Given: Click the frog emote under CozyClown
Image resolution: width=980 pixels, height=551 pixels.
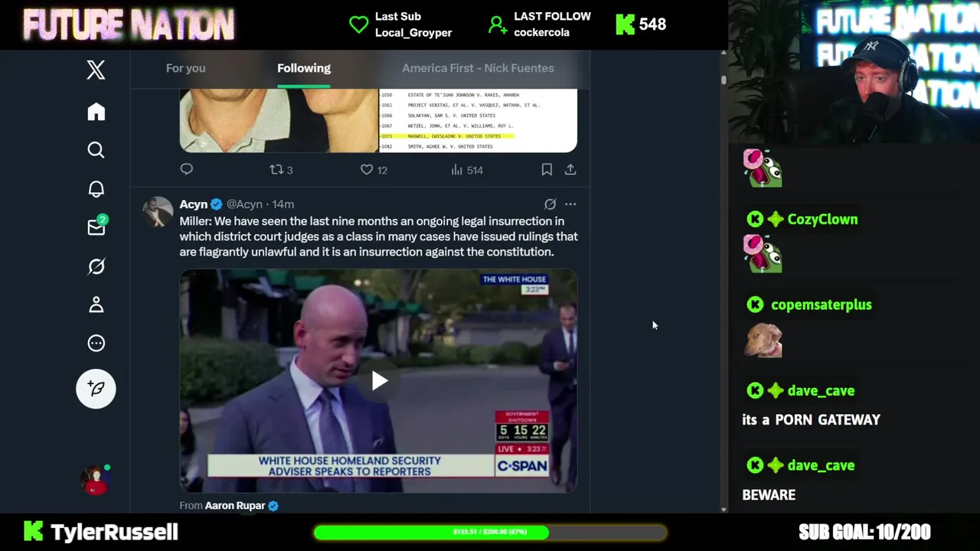Looking at the screenshot, I should tap(763, 254).
